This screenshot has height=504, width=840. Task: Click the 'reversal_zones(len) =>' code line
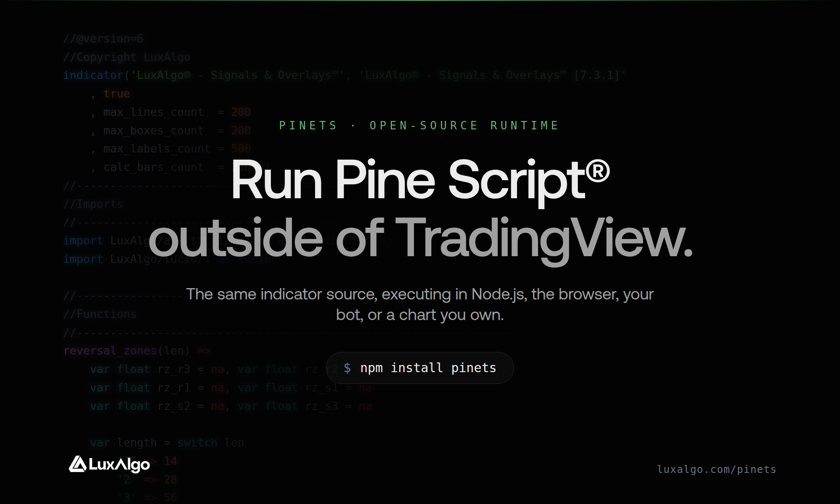(x=137, y=351)
